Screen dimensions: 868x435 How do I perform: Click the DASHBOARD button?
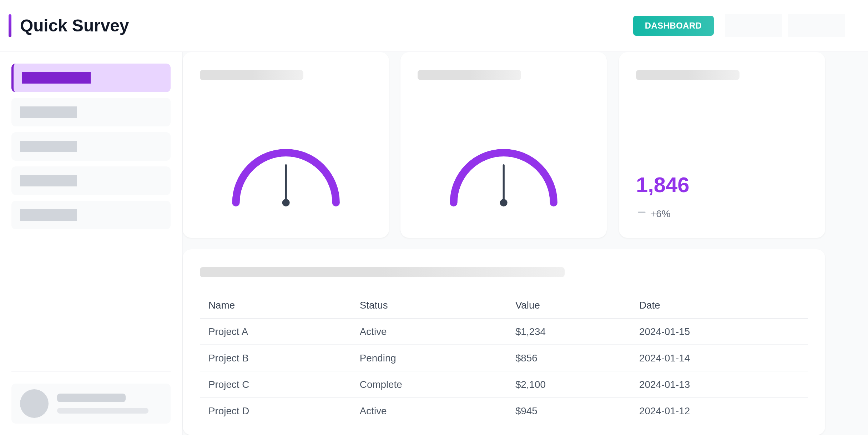673,26
